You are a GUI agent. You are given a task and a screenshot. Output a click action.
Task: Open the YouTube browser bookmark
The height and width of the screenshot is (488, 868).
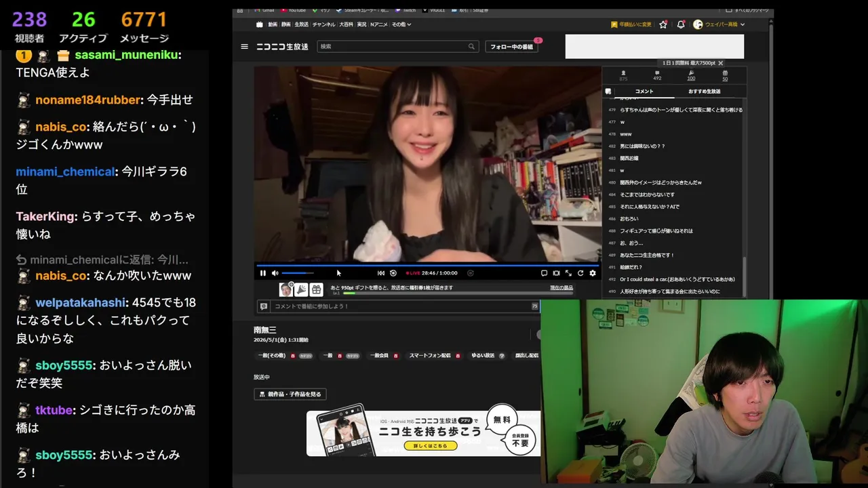(x=293, y=11)
